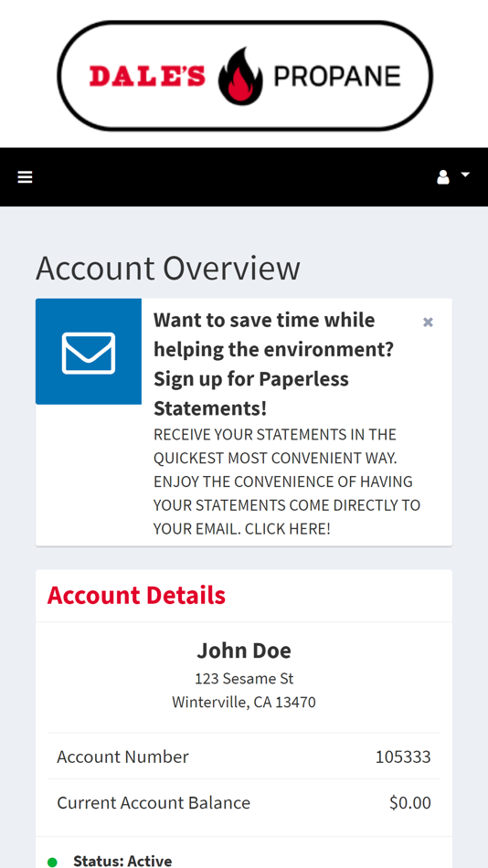
Task: Click Winterville, CA 13470 text
Action: [x=244, y=703]
